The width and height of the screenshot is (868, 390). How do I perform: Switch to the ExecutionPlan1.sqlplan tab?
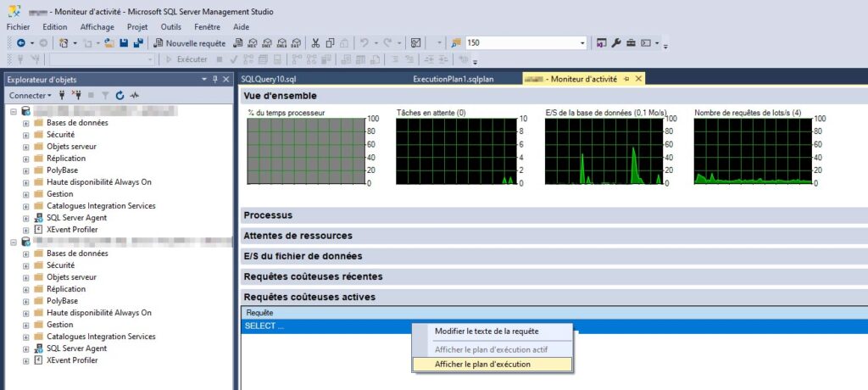coord(453,79)
